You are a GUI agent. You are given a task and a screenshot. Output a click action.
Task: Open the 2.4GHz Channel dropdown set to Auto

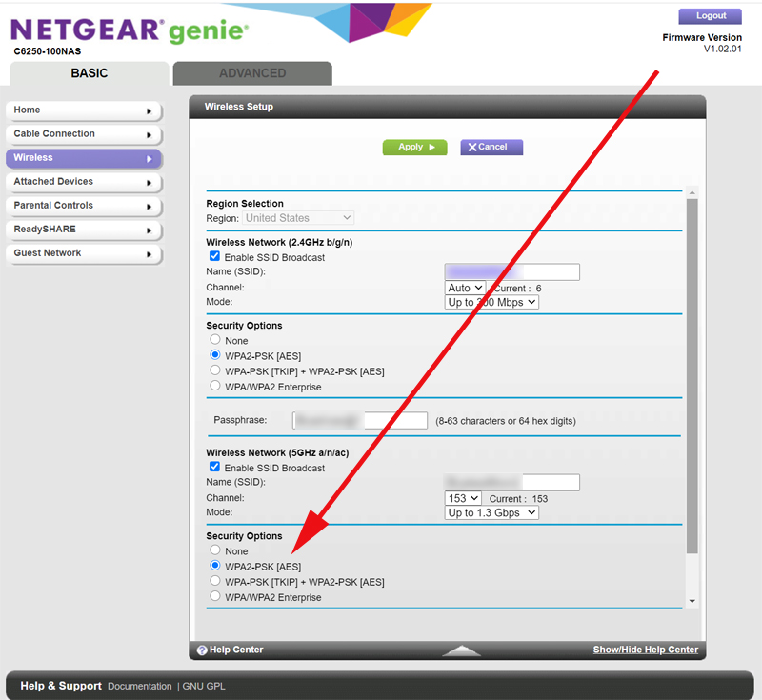pyautogui.click(x=465, y=288)
